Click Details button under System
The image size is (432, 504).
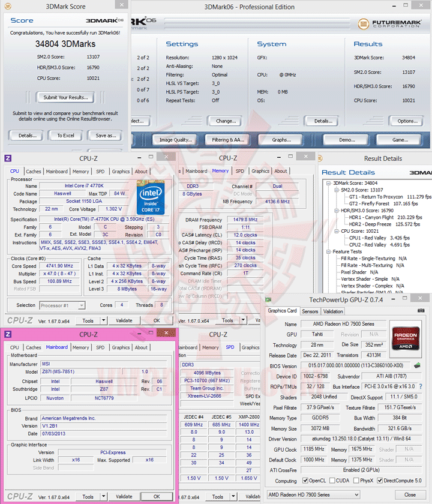(x=323, y=121)
